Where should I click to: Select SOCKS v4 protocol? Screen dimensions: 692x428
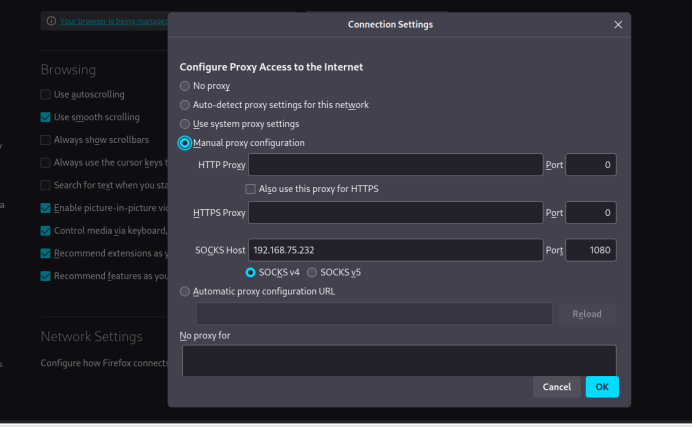251,272
